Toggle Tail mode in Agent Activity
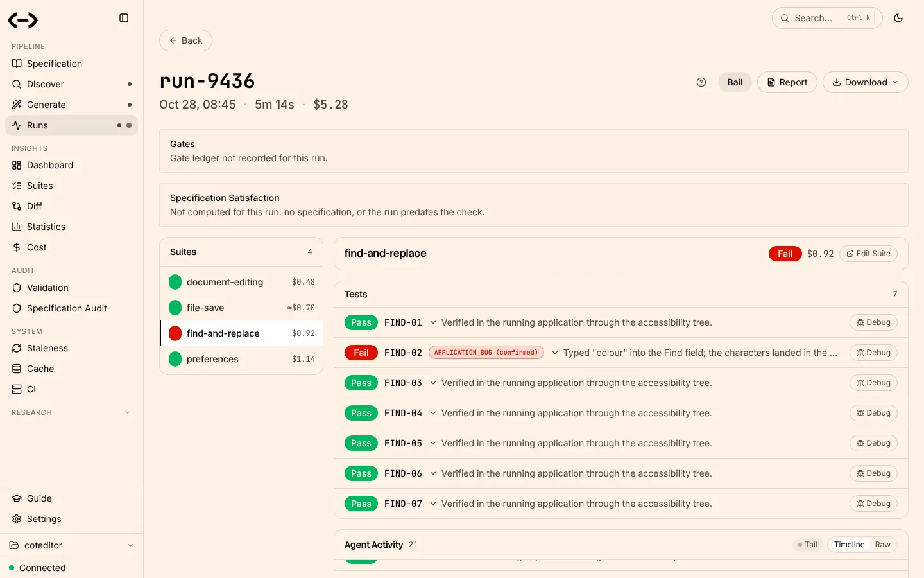The image size is (924, 578). (x=807, y=545)
